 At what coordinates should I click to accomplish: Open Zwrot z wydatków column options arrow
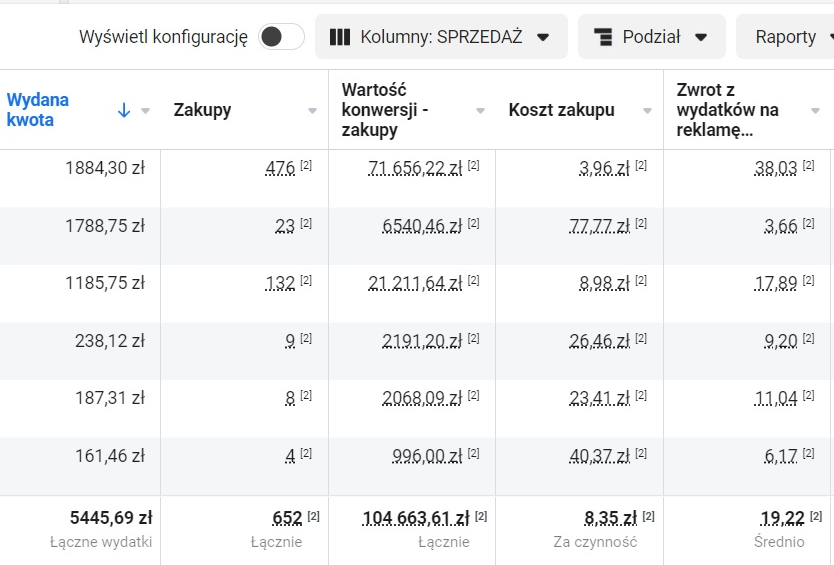pyautogui.click(x=813, y=111)
